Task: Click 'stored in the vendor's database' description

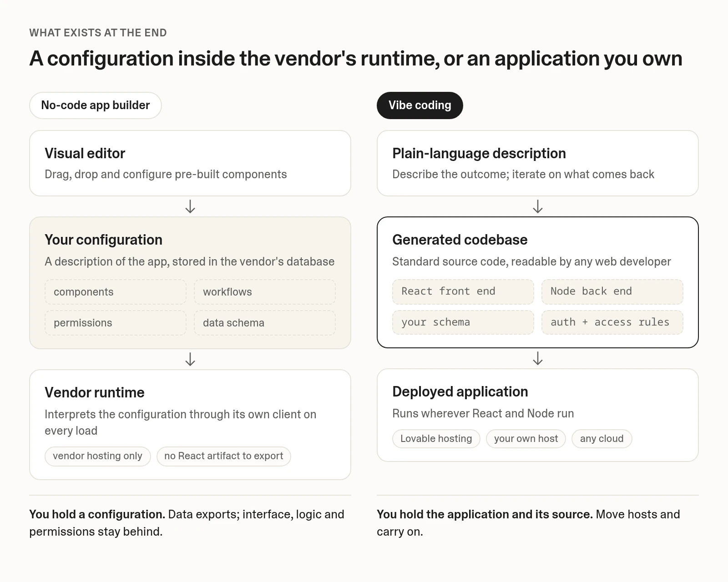Action: [189, 262]
